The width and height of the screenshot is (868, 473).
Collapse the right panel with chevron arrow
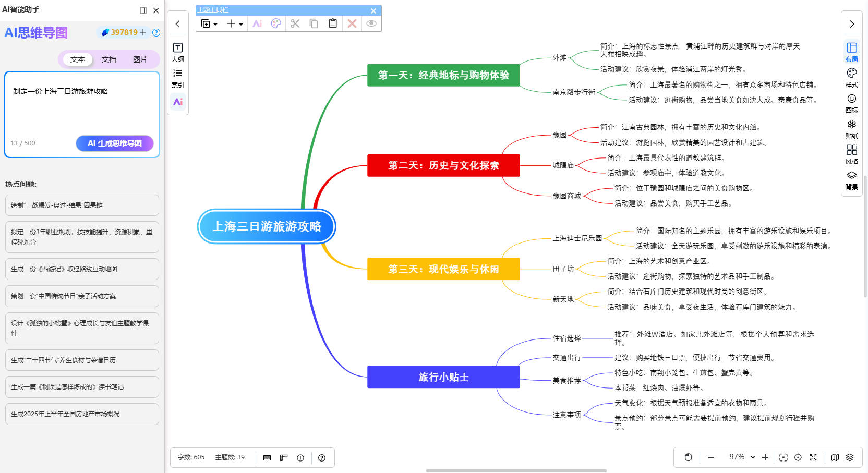pyautogui.click(x=851, y=24)
